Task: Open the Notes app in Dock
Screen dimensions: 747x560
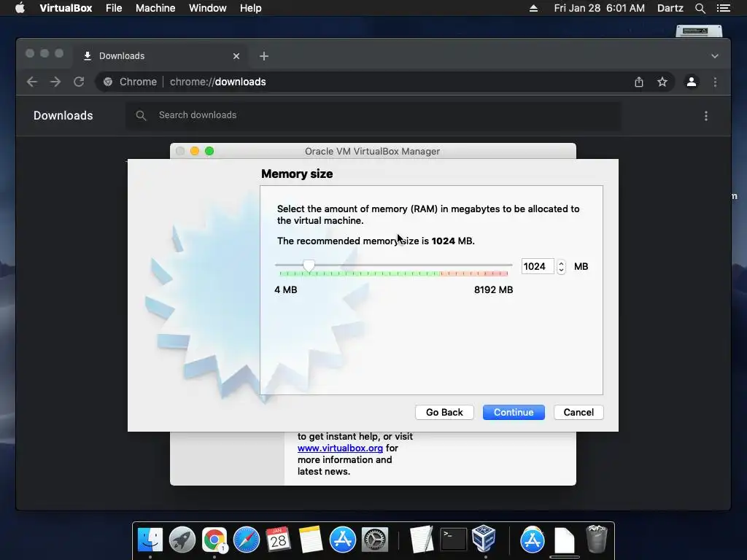Action: coord(311,540)
